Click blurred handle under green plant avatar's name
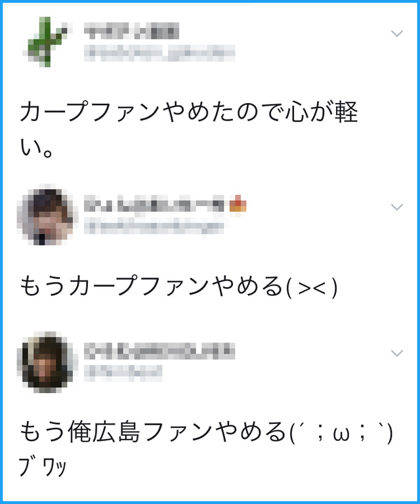 159,52
